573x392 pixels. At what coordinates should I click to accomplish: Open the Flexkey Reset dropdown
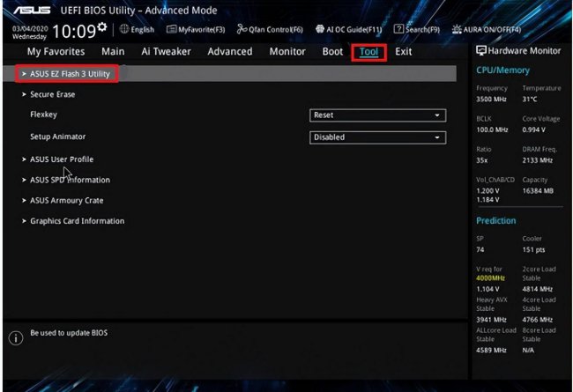pos(377,115)
